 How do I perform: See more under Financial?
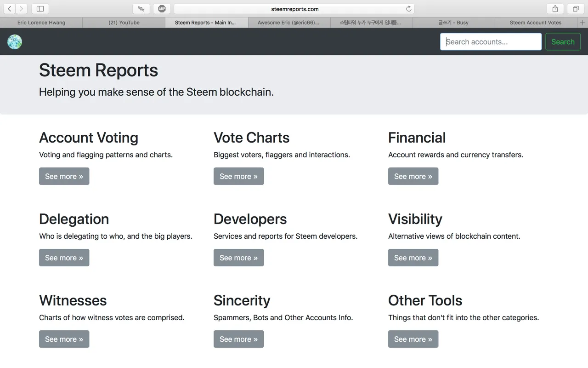(x=413, y=176)
